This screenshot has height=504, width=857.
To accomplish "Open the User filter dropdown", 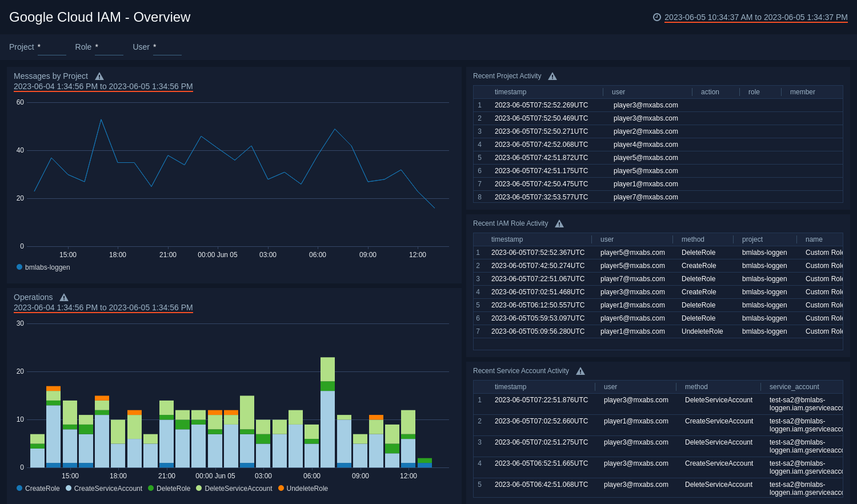I will coord(167,49).
